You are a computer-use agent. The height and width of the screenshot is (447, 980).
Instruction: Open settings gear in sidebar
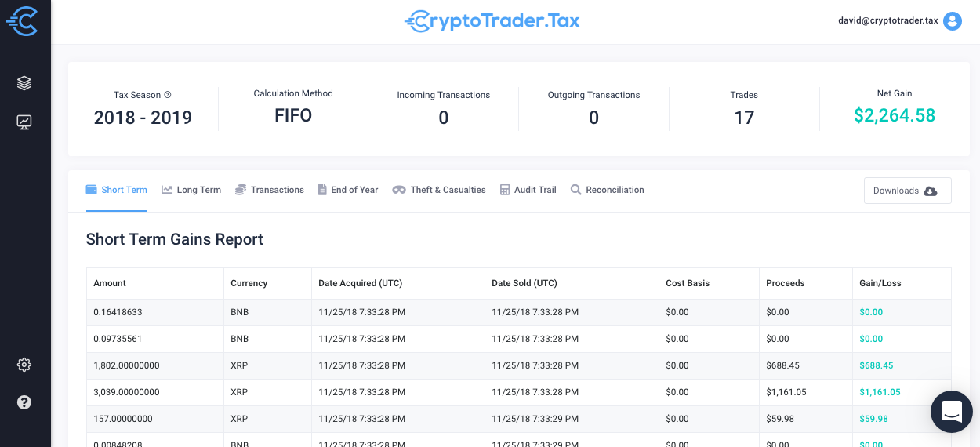tap(24, 365)
